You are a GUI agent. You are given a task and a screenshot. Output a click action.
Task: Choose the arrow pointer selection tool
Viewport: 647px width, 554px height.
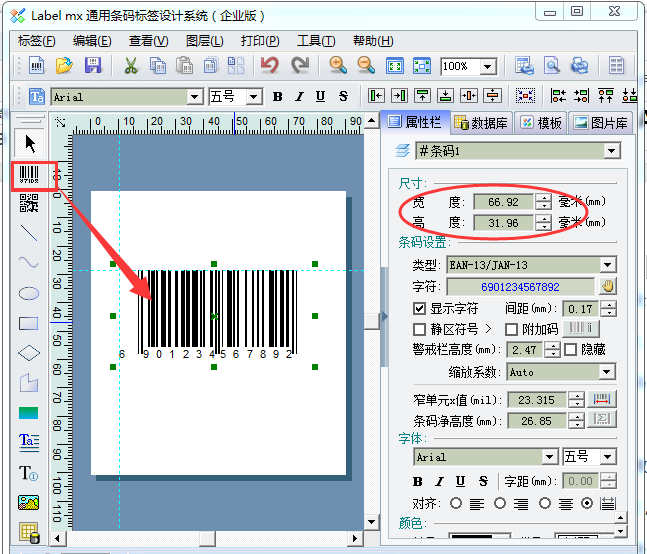click(x=30, y=142)
